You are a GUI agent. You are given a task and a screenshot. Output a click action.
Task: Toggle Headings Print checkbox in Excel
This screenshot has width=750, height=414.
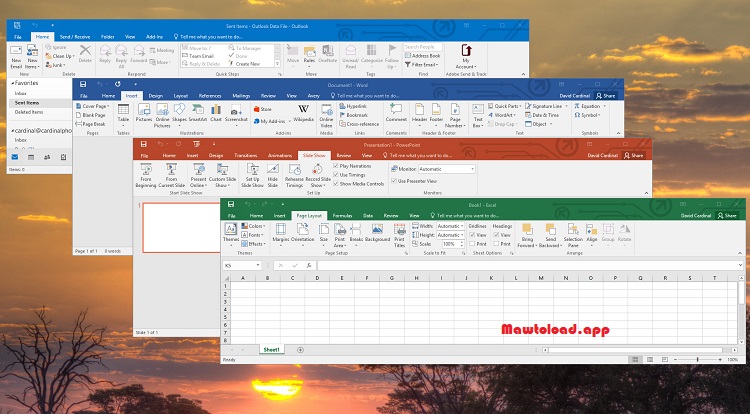(496, 244)
